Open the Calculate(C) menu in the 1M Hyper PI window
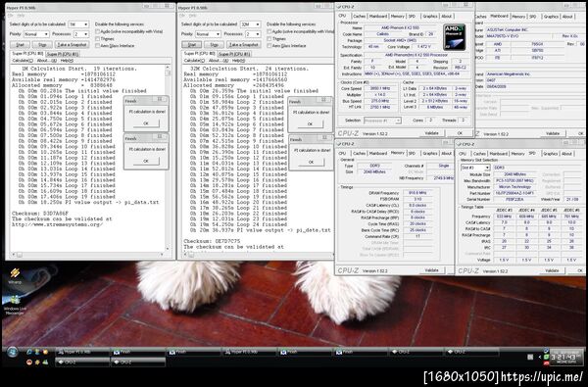Image resolution: width=588 pixels, height=387 pixels. [x=23, y=61]
